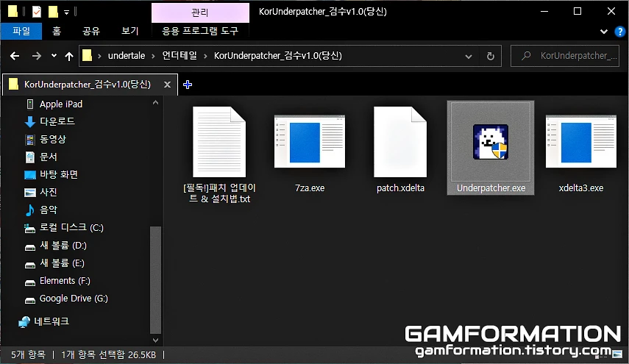
Task: Navigate to 언더테일 in the address bar
Action: 180,56
